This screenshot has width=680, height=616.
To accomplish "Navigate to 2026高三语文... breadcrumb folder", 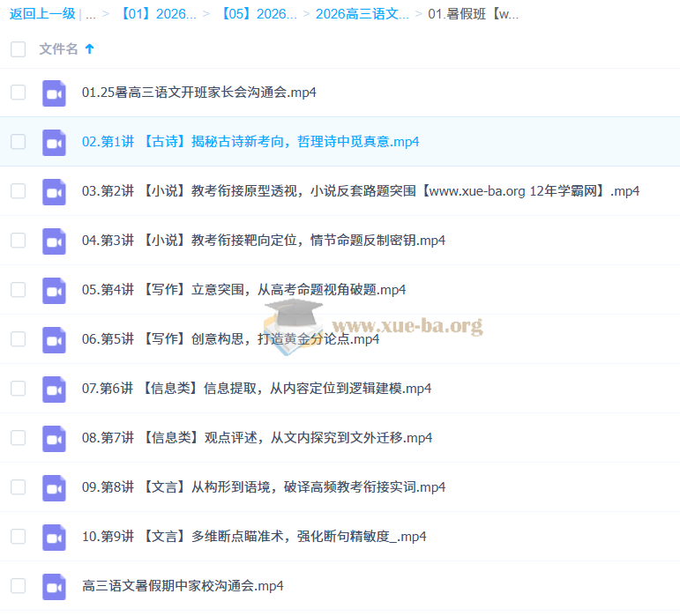I will pos(362,14).
